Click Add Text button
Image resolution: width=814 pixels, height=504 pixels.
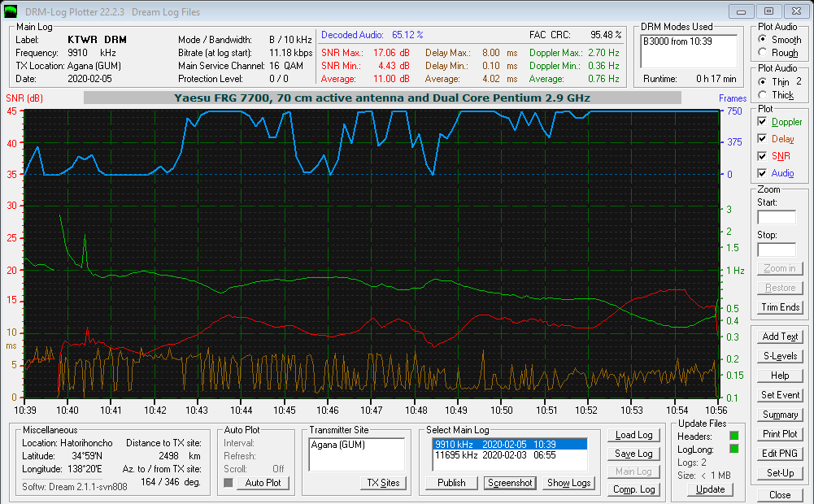point(780,337)
